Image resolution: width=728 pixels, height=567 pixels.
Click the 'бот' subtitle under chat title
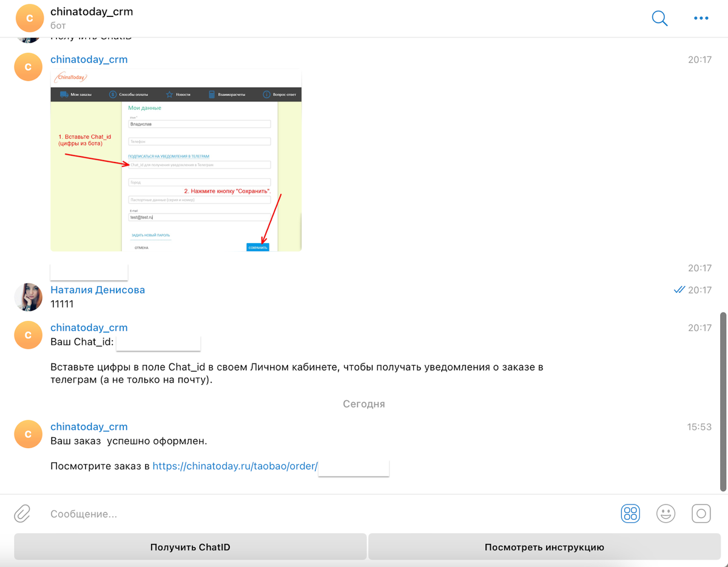(58, 25)
